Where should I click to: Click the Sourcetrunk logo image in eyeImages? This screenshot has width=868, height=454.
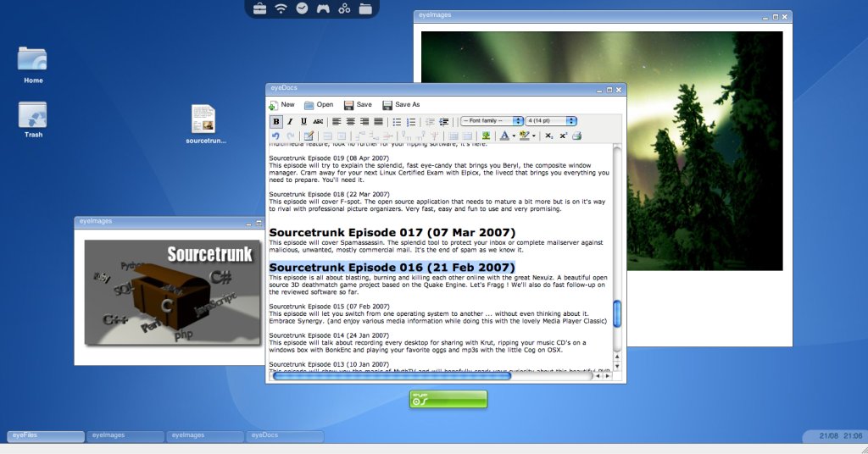[172, 292]
